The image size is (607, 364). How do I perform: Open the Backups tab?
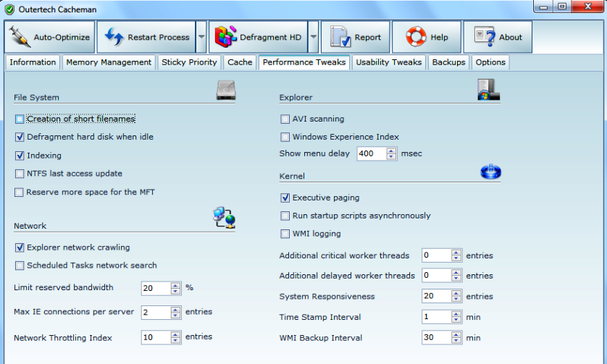pyautogui.click(x=448, y=62)
